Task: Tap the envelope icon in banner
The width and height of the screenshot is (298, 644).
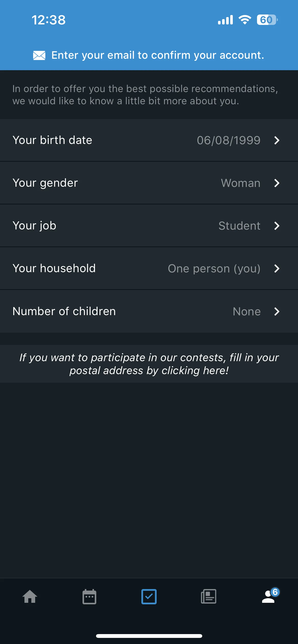Action: 39,55
